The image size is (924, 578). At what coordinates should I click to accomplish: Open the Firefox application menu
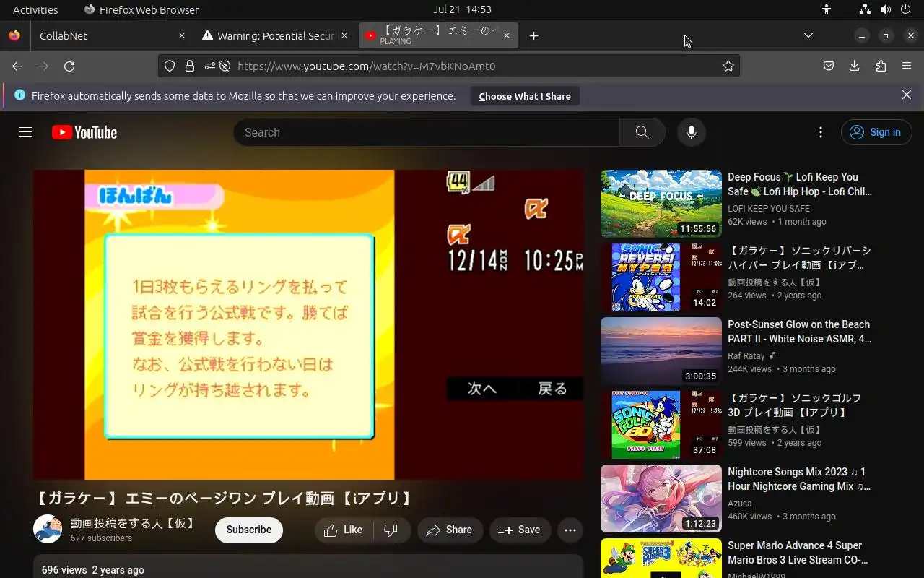pos(907,66)
